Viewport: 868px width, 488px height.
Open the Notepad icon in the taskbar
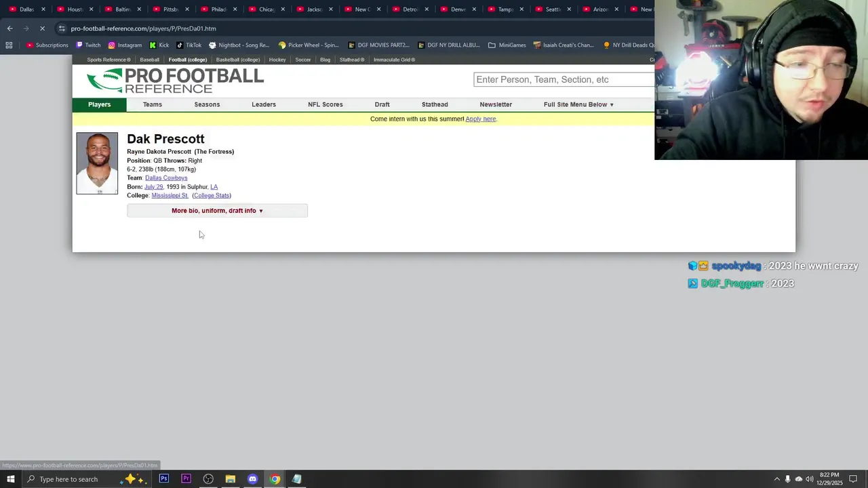click(x=296, y=479)
